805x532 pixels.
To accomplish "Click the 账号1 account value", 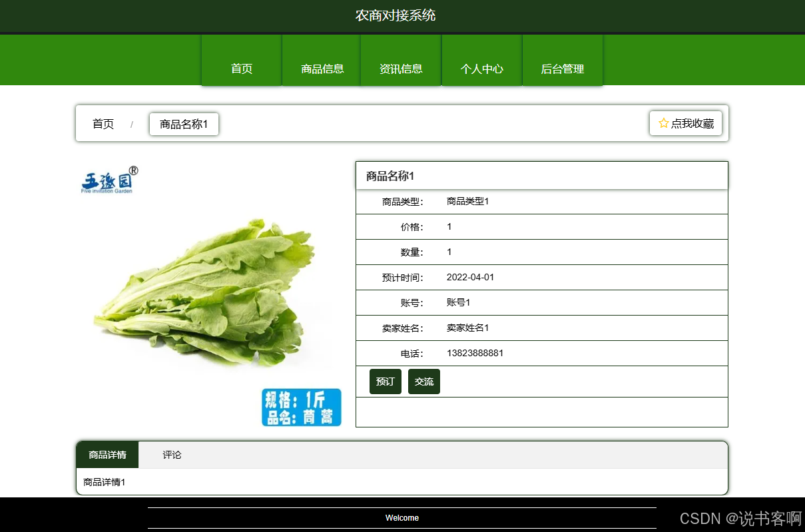I will tap(458, 302).
